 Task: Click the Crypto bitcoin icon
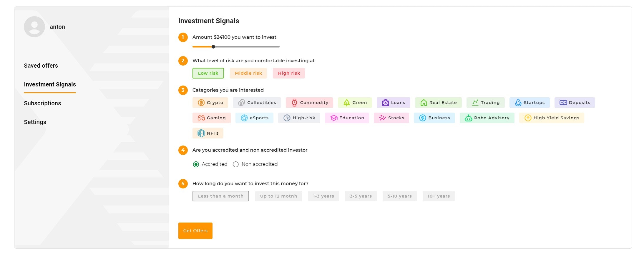pyautogui.click(x=201, y=103)
